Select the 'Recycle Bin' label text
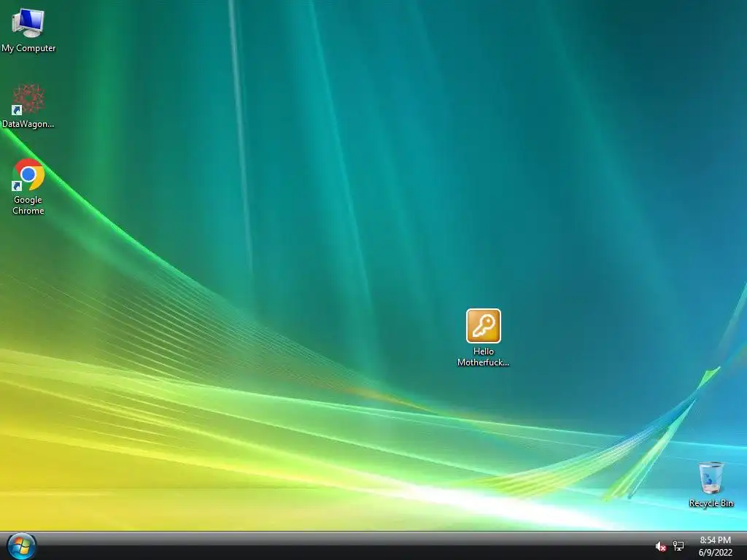The width and height of the screenshot is (747, 560). pyautogui.click(x=711, y=503)
